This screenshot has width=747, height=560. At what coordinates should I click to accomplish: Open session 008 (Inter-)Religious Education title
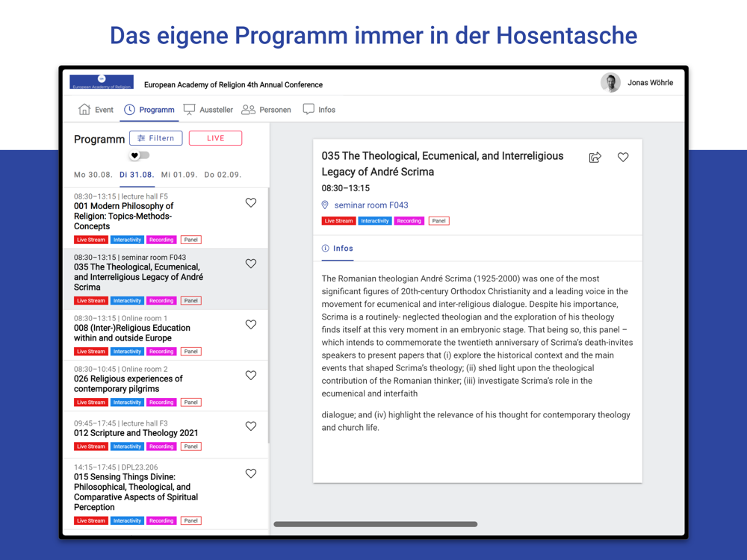point(132,333)
